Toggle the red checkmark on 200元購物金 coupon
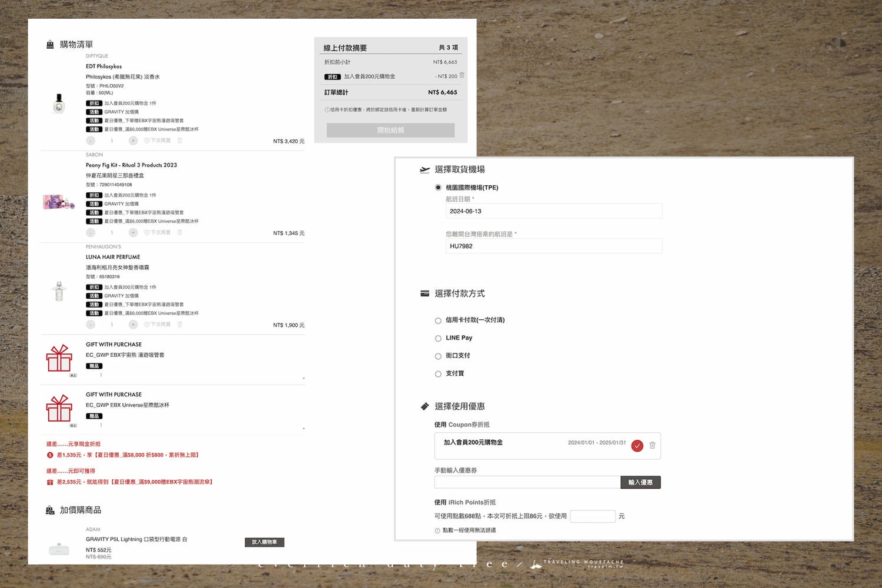The width and height of the screenshot is (882, 588). point(637,446)
